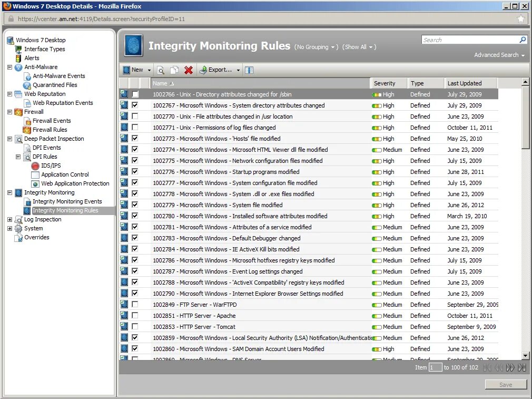
Task: Click the Interface Types icon in sidebar
Action: coord(18,49)
